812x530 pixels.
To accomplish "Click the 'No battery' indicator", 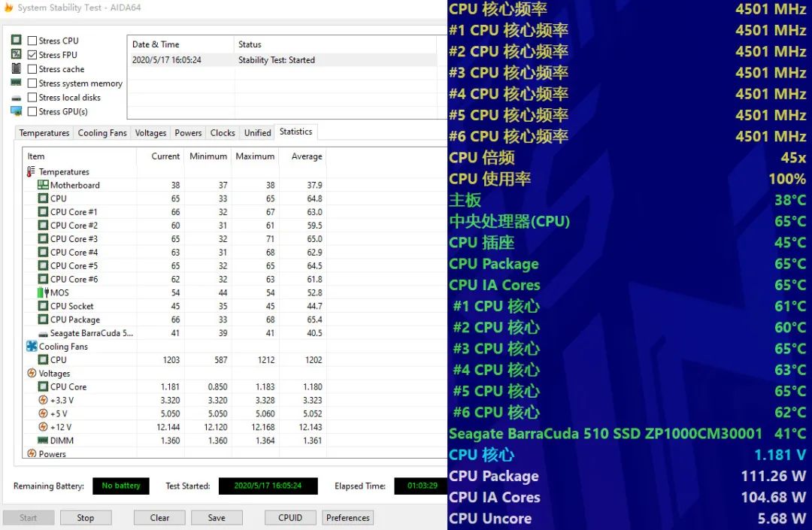I will [121, 486].
